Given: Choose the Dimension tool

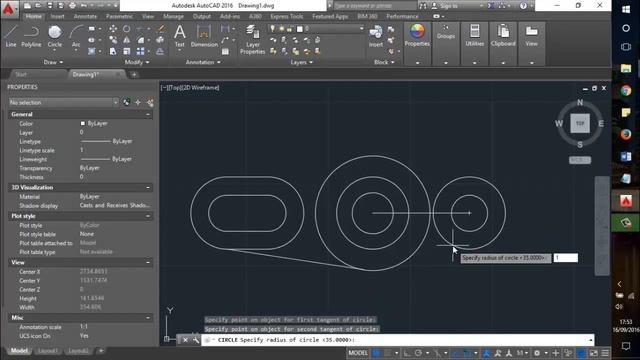Looking at the screenshot, I should [x=204, y=36].
